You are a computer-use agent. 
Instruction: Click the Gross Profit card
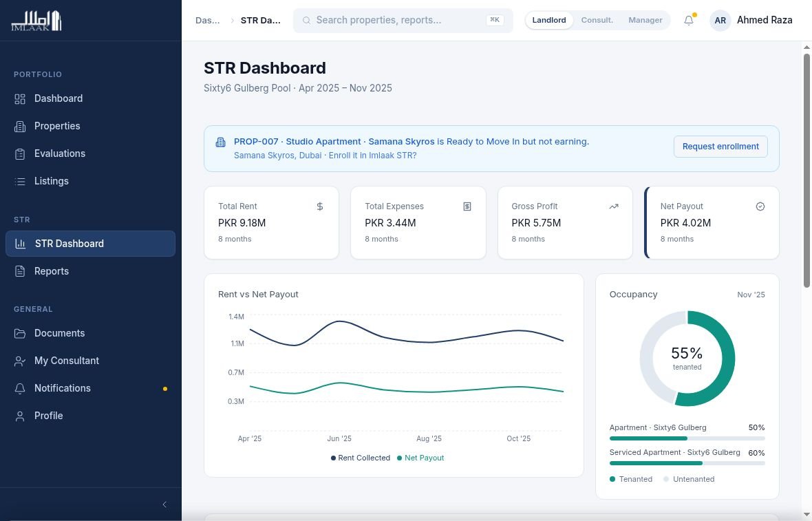click(565, 223)
